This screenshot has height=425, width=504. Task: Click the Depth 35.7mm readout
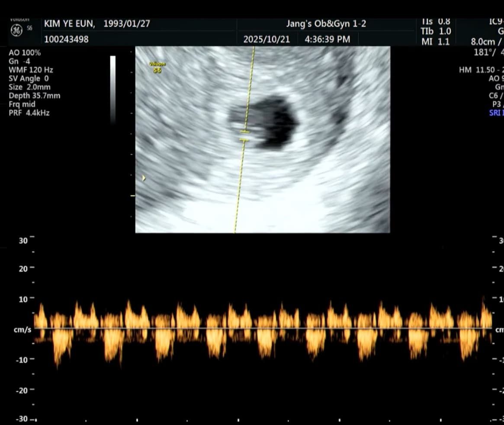click(34, 96)
